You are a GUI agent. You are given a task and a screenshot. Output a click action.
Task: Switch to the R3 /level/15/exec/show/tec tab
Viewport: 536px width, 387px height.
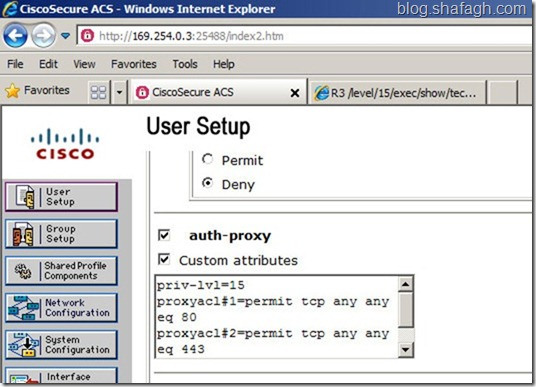click(x=397, y=93)
